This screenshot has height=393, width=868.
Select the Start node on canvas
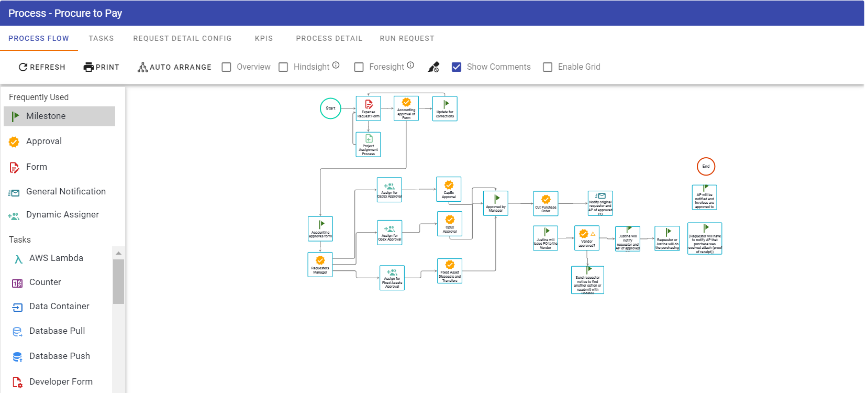[x=330, y=108]
